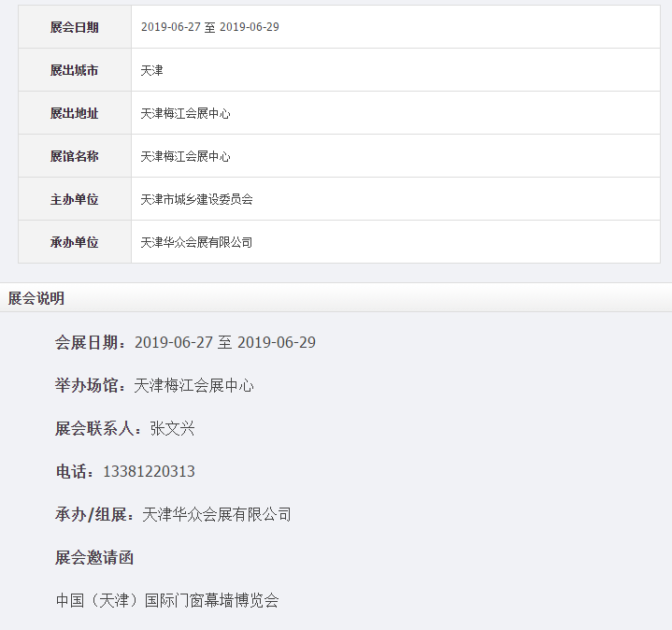Click the 举办场馆 value 天津梅江会展中心
672x630 pixels.
[193, 385]
